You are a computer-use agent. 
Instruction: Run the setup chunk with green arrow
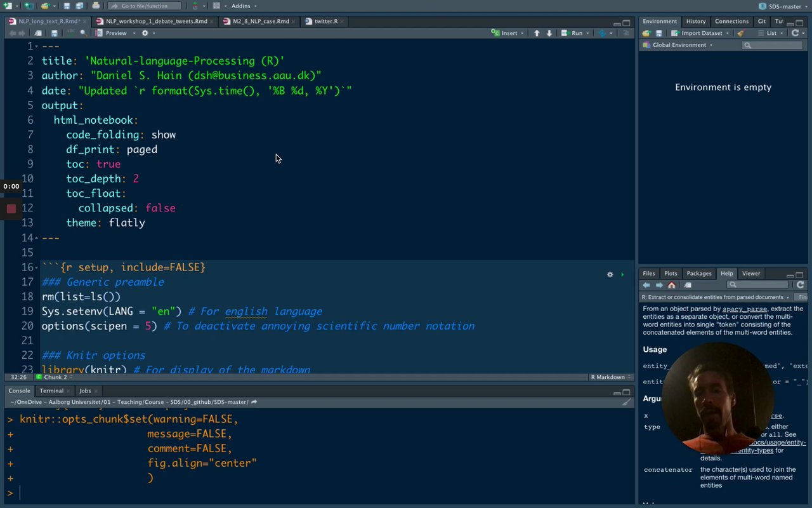click(622, 274)
